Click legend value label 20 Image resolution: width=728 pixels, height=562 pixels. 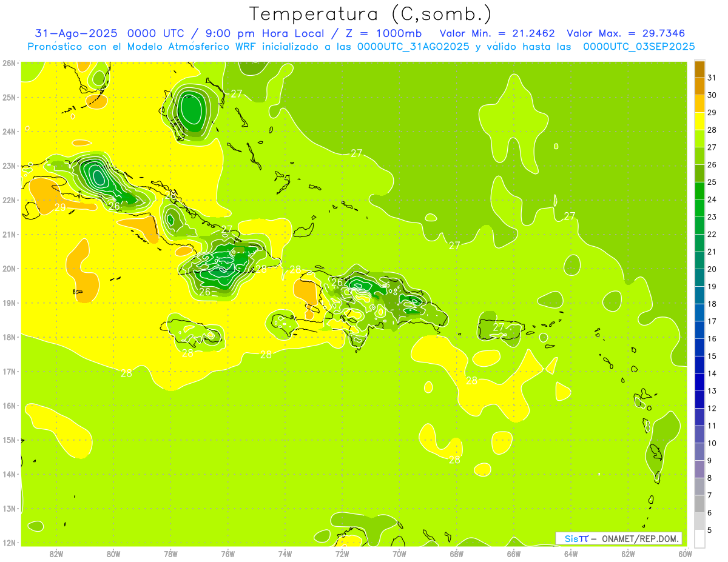[712, 269]
